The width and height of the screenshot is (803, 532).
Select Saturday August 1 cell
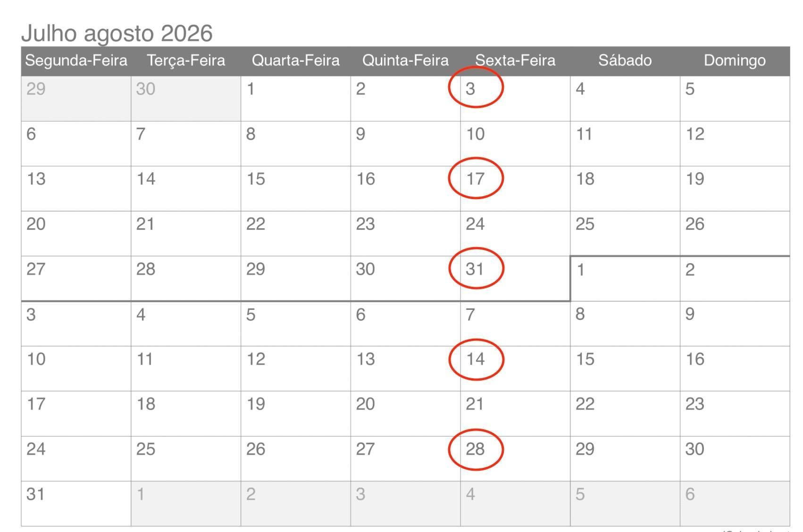click(625, 279)
